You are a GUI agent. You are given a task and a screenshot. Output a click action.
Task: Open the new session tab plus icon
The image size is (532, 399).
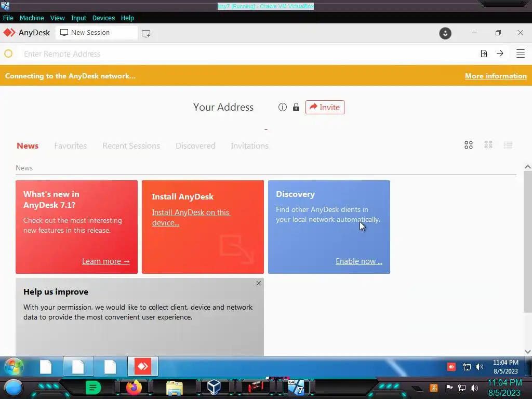point(146,33)
